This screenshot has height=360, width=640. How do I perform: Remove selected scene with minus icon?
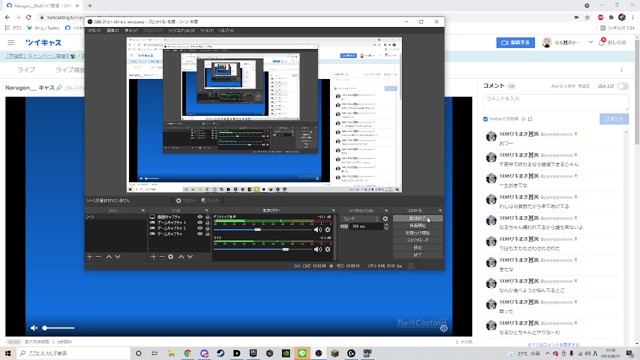pyautogui.click(x=98, y=257)
